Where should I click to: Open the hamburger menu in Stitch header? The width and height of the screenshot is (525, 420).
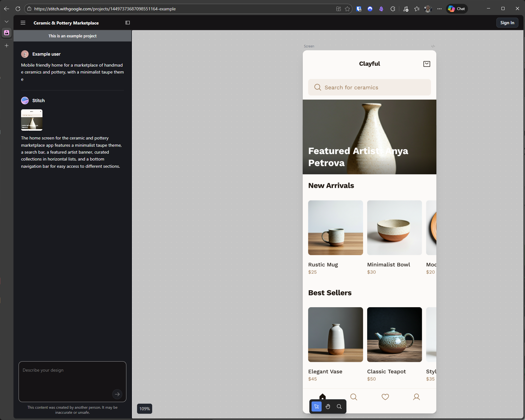tap(23, 23)
